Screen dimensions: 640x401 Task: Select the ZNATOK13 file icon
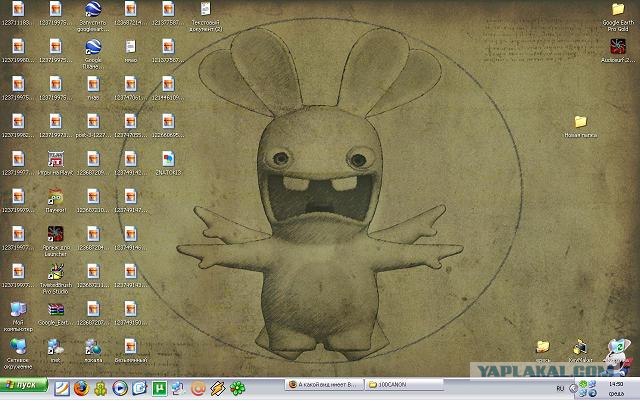(168, 163)
